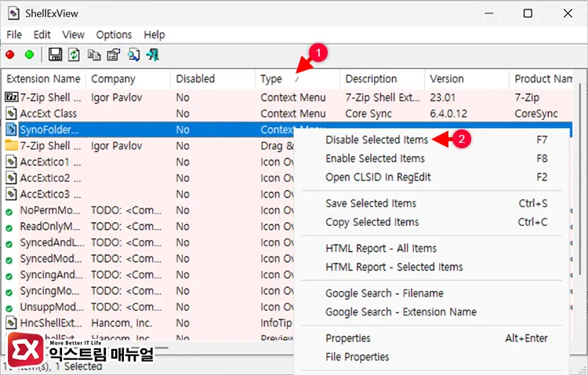
Task: Click the green check icon of SyncingAnd row
Action: [x=9, y=276]
